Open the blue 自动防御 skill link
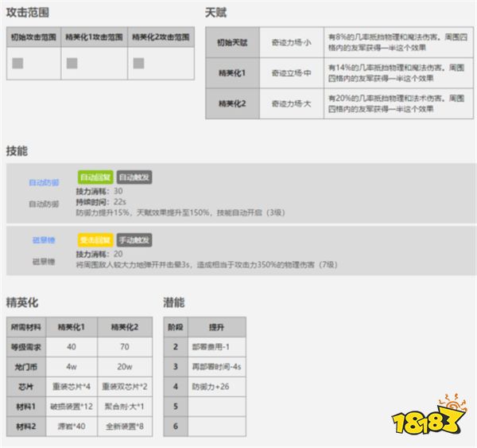 [x=44, y=181]
